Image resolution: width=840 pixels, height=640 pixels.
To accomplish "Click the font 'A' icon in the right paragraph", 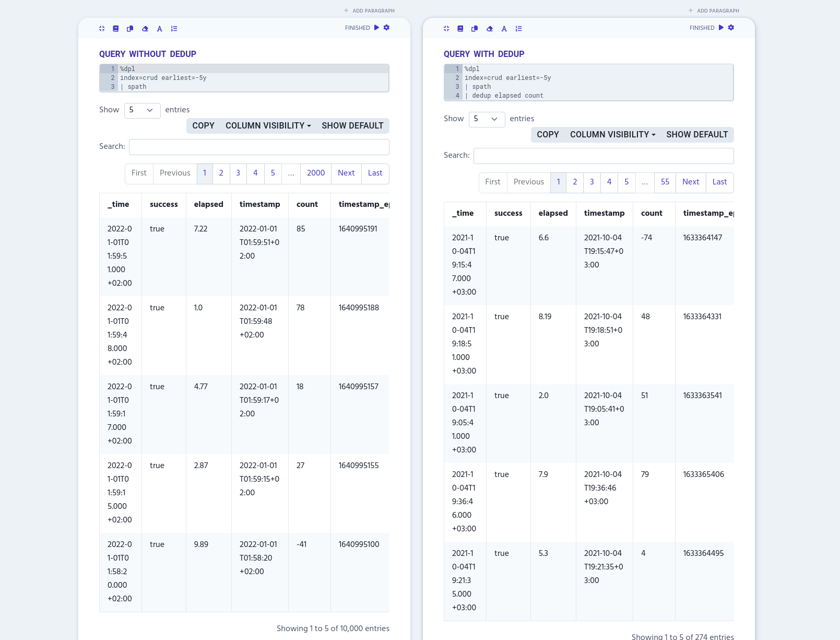I will coord(504,29).
